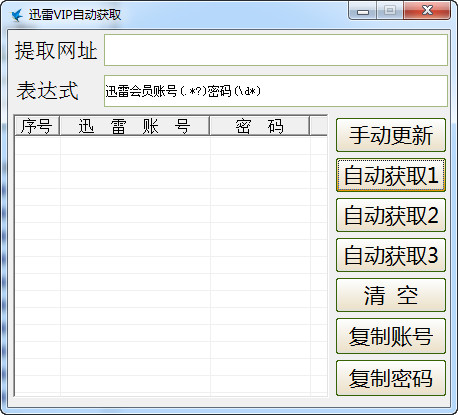This screenshot has height=415, width=458.
Task: Click the 密码 column header
Action: click(259, 126)
